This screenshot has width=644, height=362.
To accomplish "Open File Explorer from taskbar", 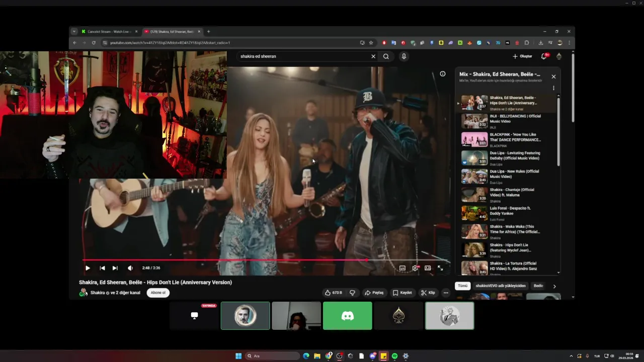I will pos(317,356).
